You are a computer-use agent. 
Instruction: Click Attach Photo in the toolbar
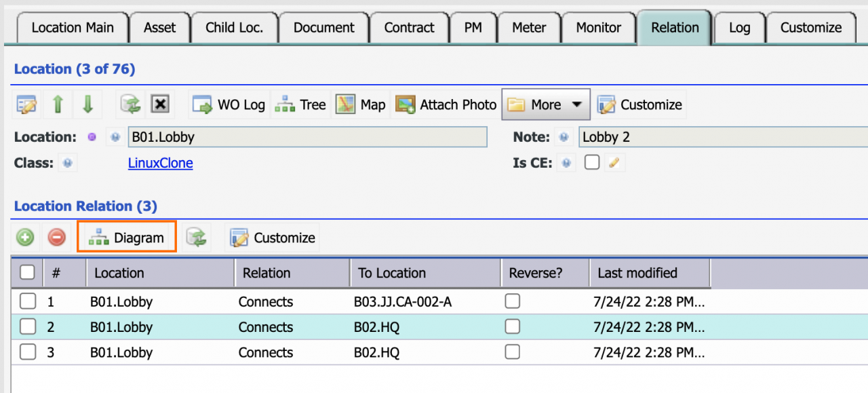point(446,105)
